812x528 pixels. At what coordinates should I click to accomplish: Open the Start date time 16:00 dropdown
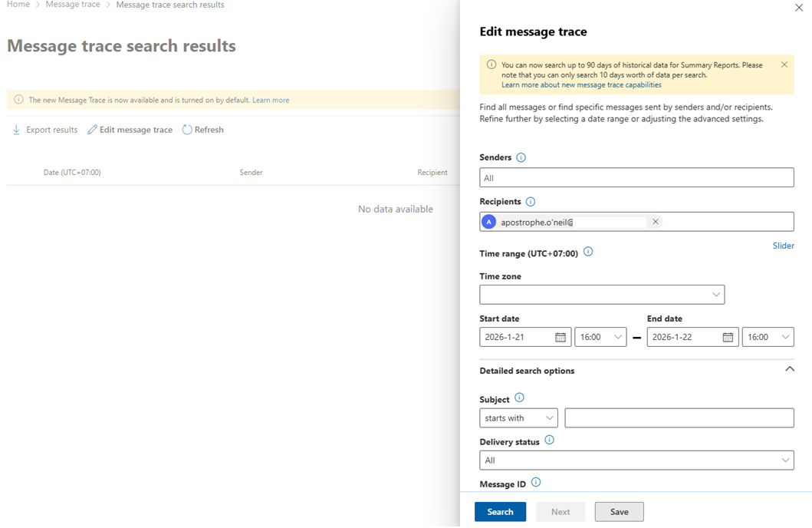coord(600,338)
